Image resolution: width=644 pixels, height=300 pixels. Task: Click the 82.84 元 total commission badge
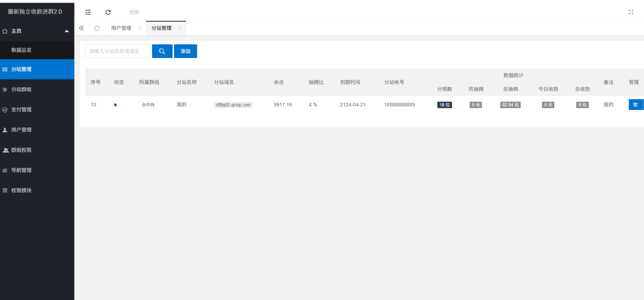tap(510, 105)
